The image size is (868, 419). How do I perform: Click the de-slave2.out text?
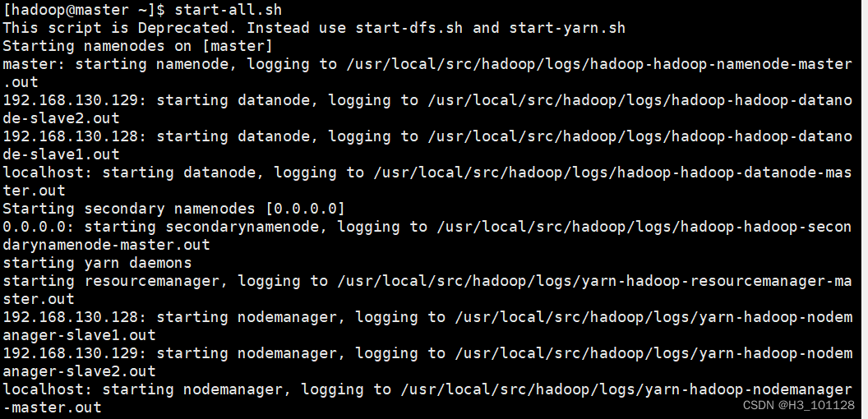(x=62, y=118)
